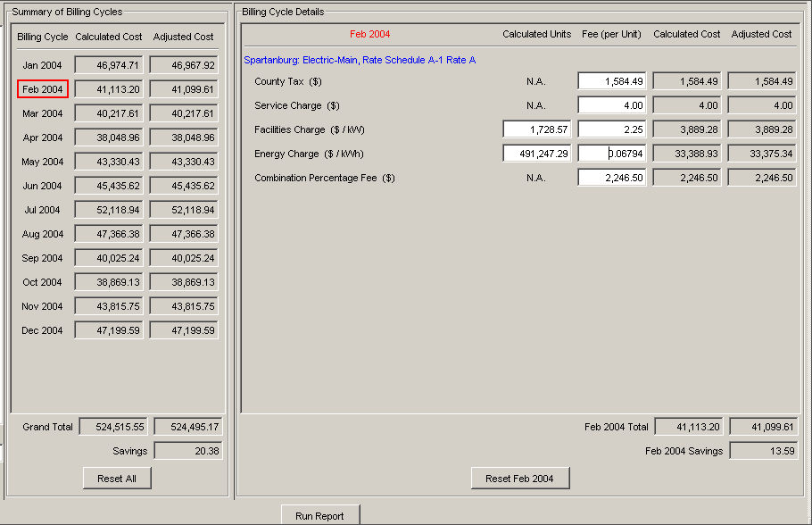
Task: Pick the Sep 2004 billing cycle
Action: coord(43,258)
